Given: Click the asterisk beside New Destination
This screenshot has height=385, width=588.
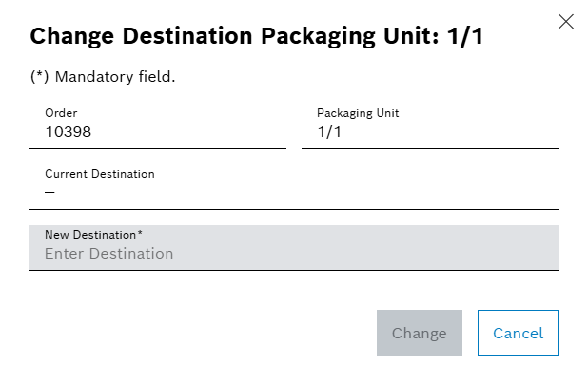Looking at the screenshot, I should pos(140,233).
